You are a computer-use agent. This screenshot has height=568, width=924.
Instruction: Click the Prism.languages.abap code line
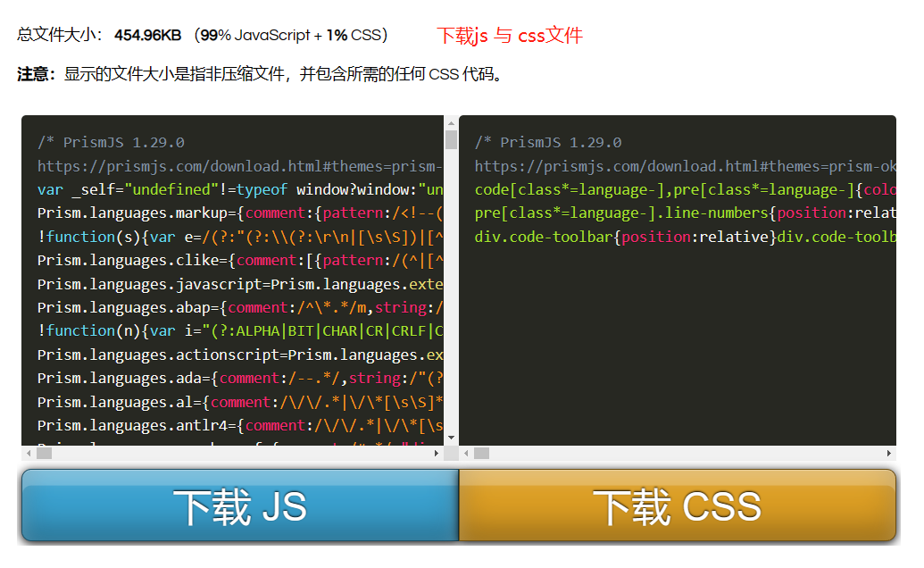click(x=240, y=307)
